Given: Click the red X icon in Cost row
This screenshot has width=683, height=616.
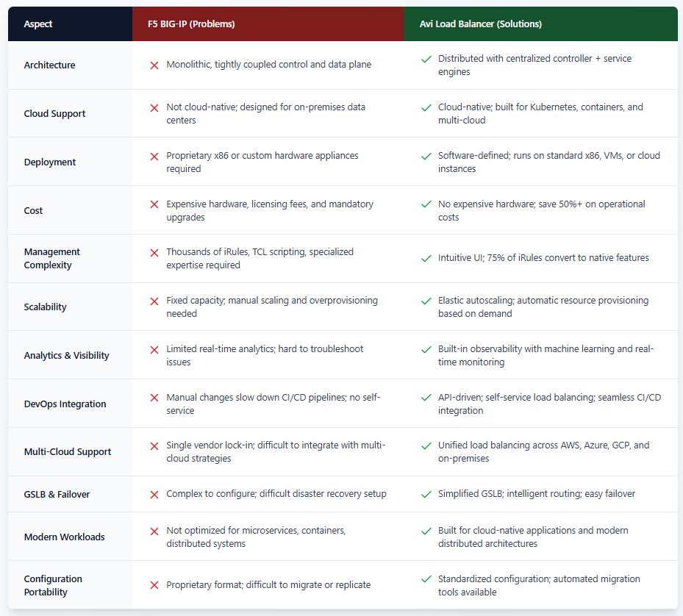Looking at the screenshot, I should [x=154, y=204].
